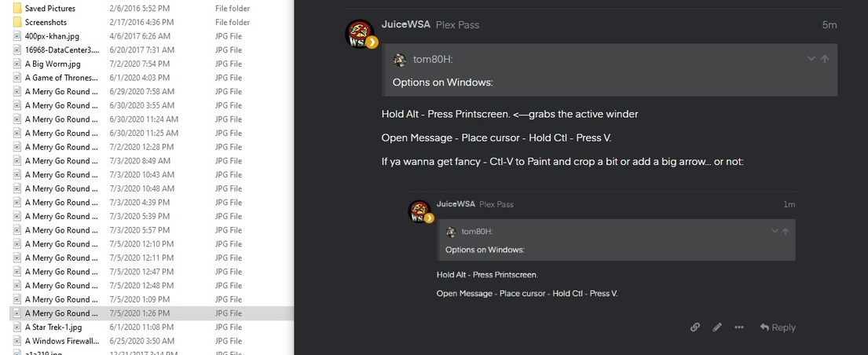Open the Saved Pictures folder icon
Screen dimensions: 868x355
point(17,9)
